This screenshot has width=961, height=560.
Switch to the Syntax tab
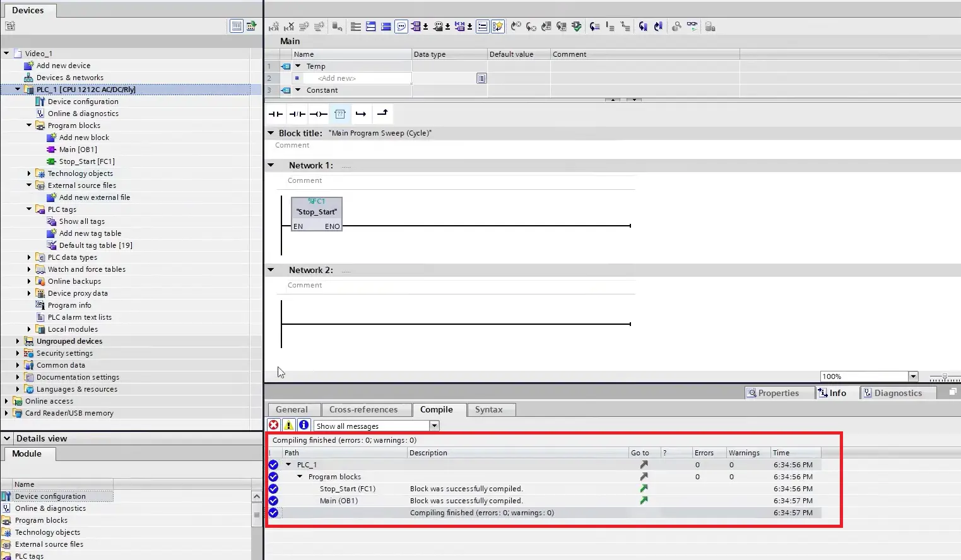pos(490,409)
